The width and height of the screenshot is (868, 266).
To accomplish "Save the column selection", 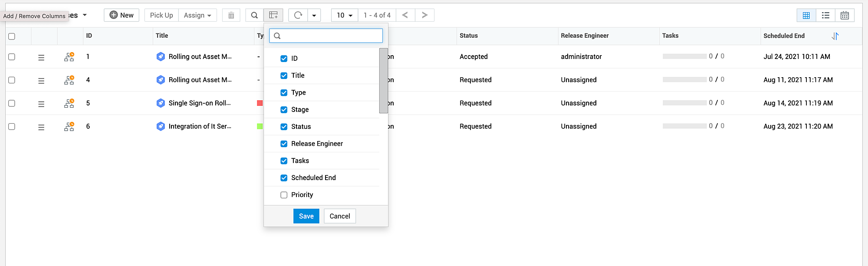I will (306, 216).
